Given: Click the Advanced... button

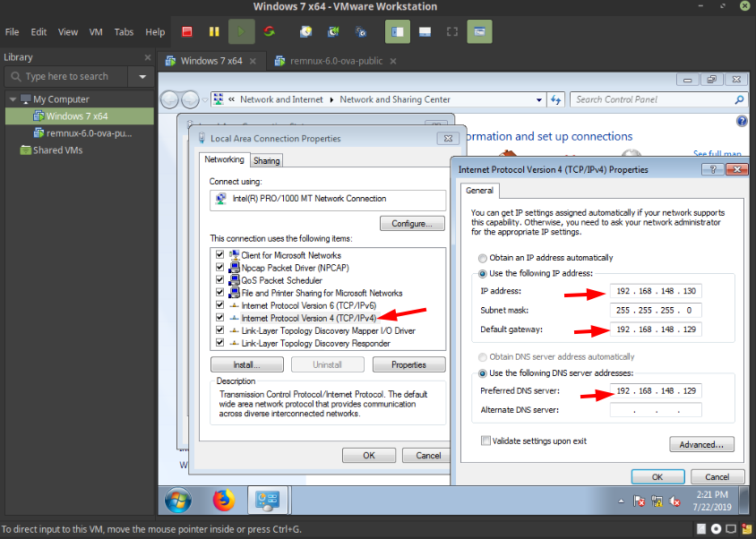Looking at the screenshot, I should (x=701, y=444).
